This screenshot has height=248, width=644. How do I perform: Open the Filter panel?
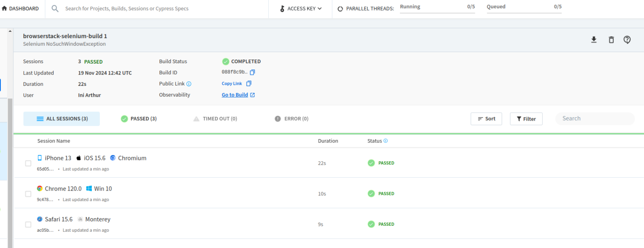click(x=526, y=119)
